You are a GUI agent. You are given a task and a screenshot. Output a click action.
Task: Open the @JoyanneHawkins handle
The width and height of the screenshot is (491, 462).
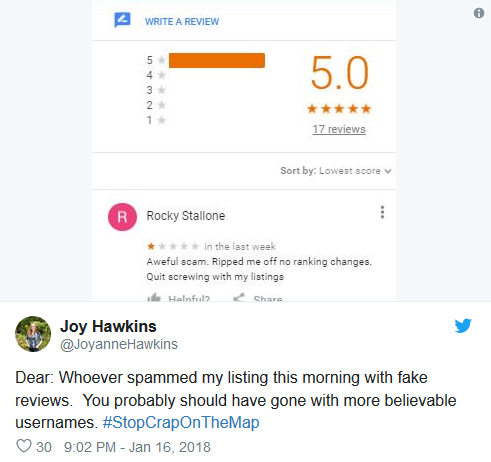click(119, 344)
